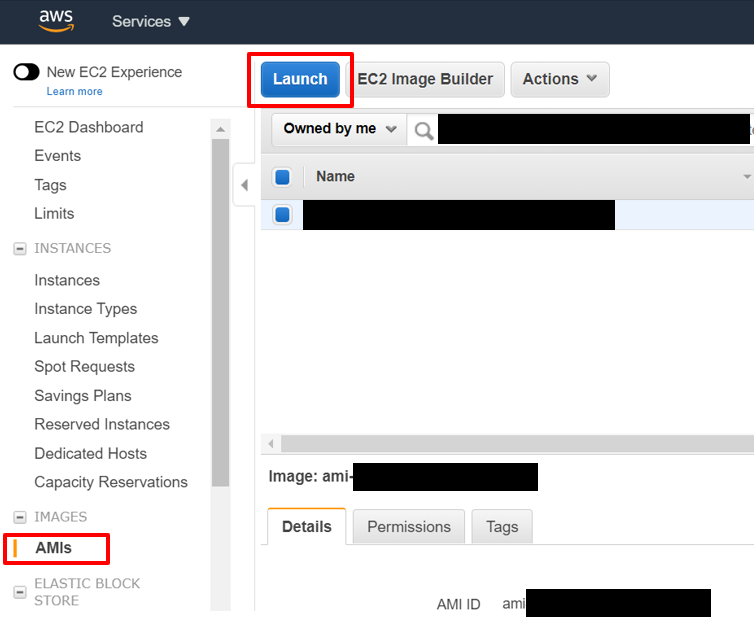The width and height of the screenshot is (754, 620).
Task: Open Capacity Reservations
Action: point(111,482)
